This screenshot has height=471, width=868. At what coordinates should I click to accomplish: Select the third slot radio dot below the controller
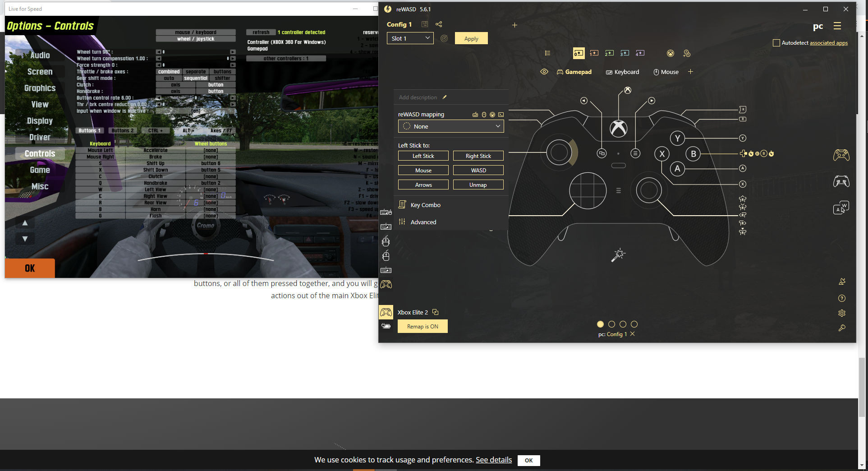point(623,324)
